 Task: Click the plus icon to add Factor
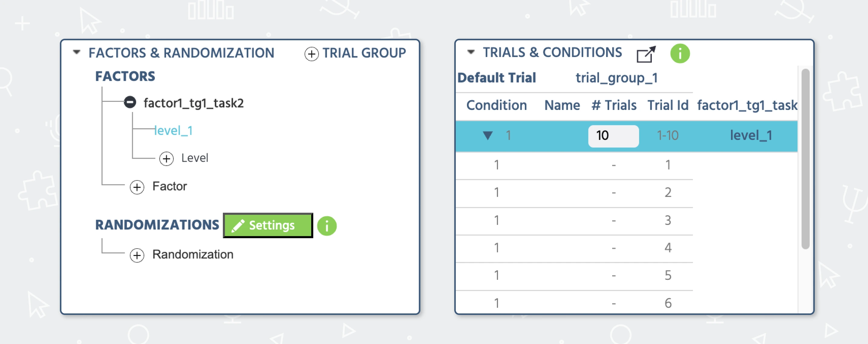point(137,187)
